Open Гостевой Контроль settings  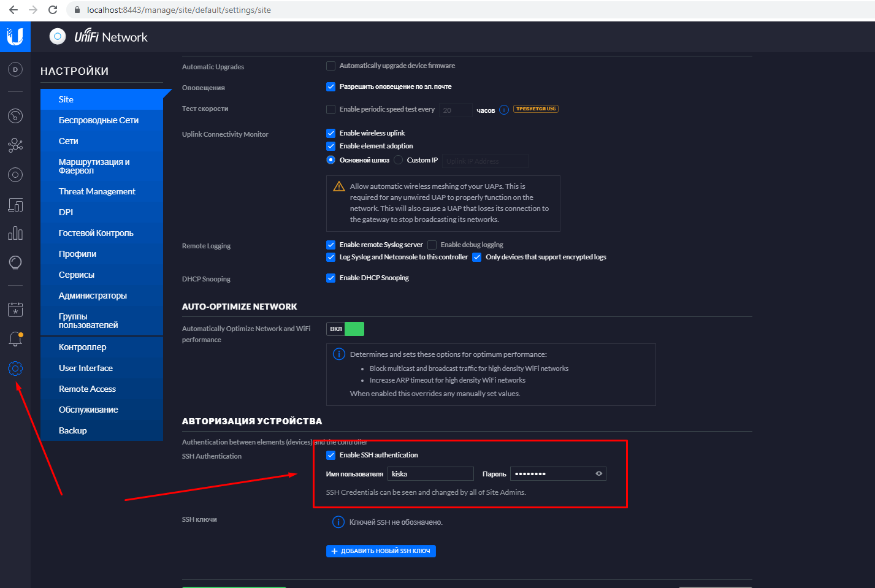102,233
